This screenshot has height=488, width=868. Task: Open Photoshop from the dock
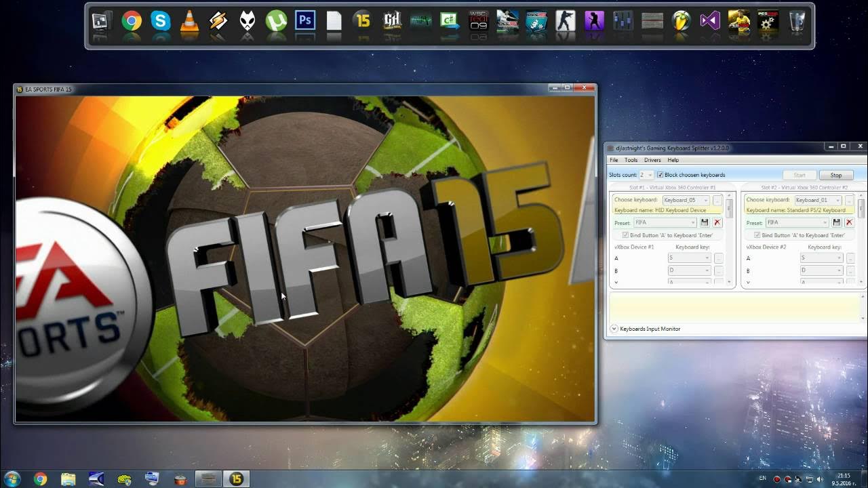pyautogui.click(x=305, y=22)
